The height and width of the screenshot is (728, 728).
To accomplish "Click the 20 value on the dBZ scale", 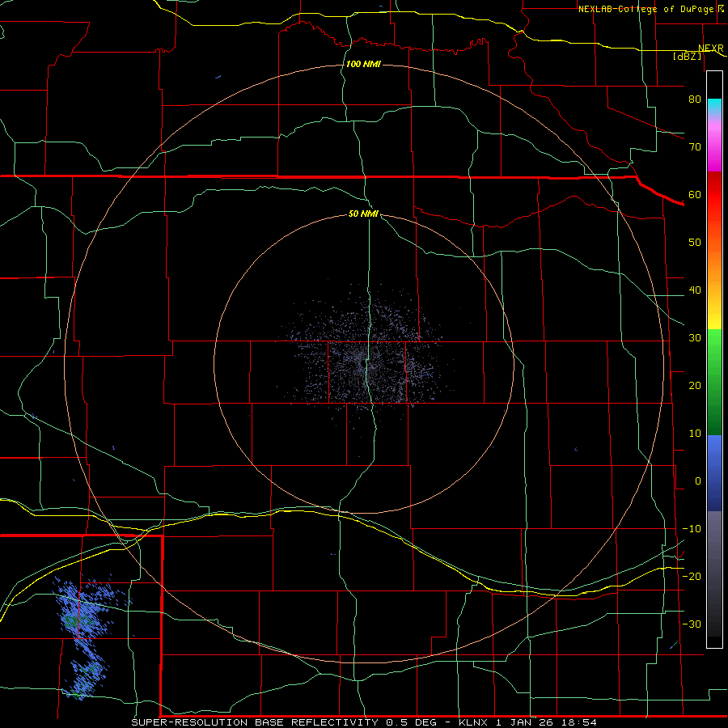I will click(695, 385).
